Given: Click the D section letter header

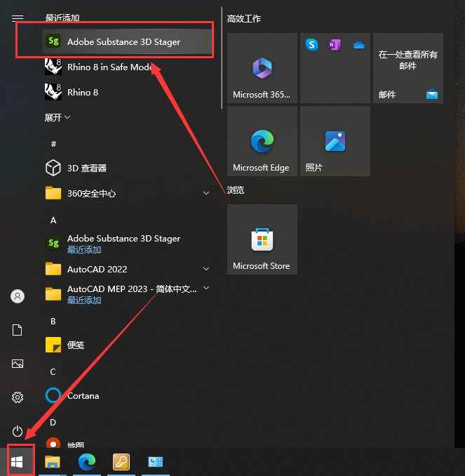Looking at the screenshot, I should (x=53, y=422).
